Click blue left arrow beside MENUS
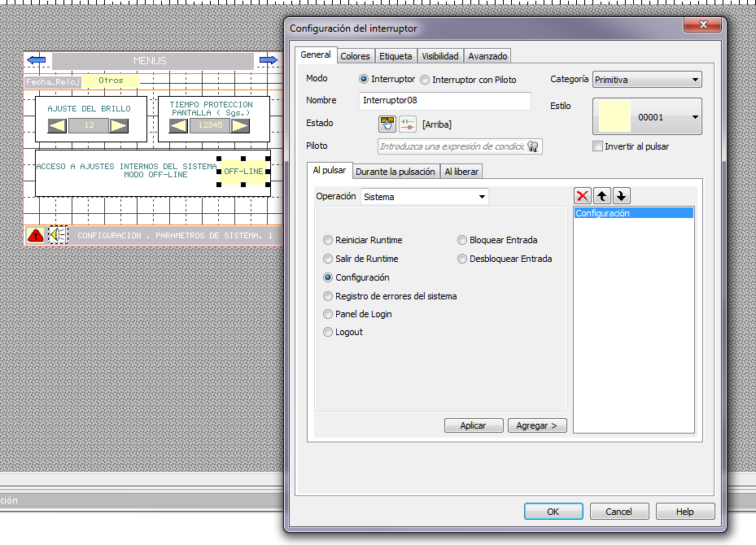756x545 pixels. [x=36, y=60]
